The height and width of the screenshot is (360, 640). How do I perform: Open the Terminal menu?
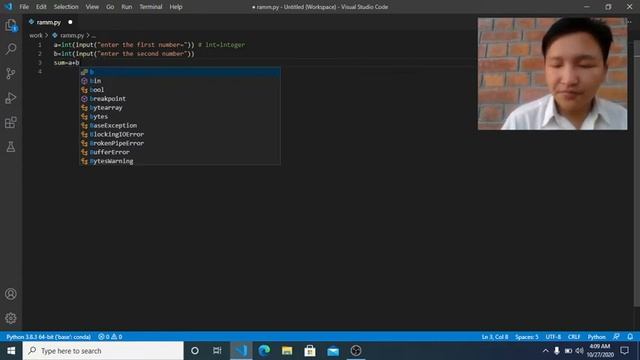tap(151, 7)
